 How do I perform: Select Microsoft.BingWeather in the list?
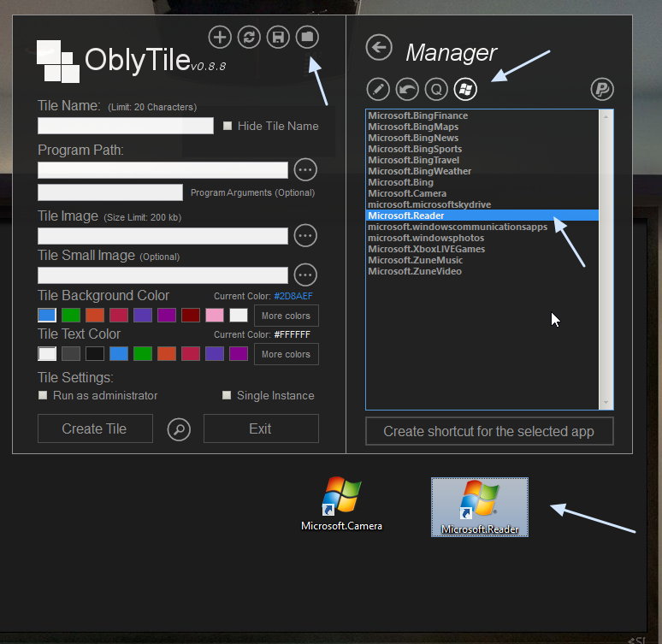(482, 171)
